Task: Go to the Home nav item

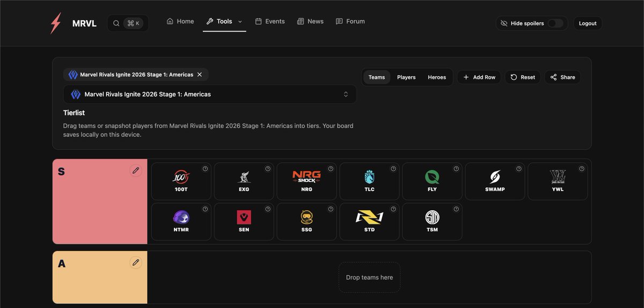Action: coord(180,21)
